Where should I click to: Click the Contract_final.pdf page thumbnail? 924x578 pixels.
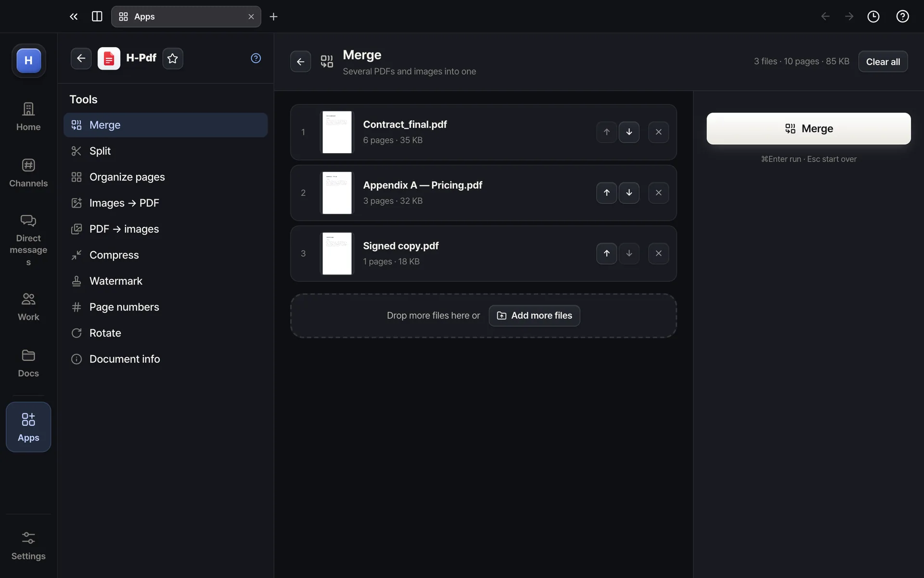click(x=337, y=132)
